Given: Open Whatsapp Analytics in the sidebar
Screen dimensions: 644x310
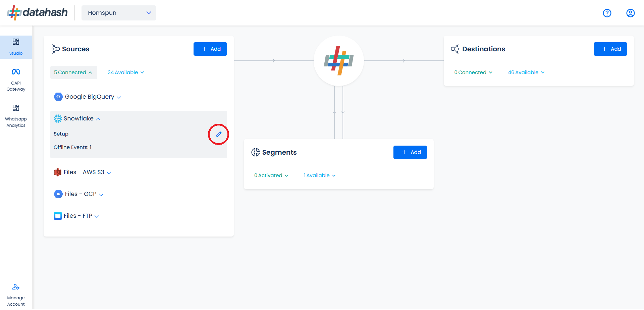Looking at the screenshot, I should pos(16,116).
